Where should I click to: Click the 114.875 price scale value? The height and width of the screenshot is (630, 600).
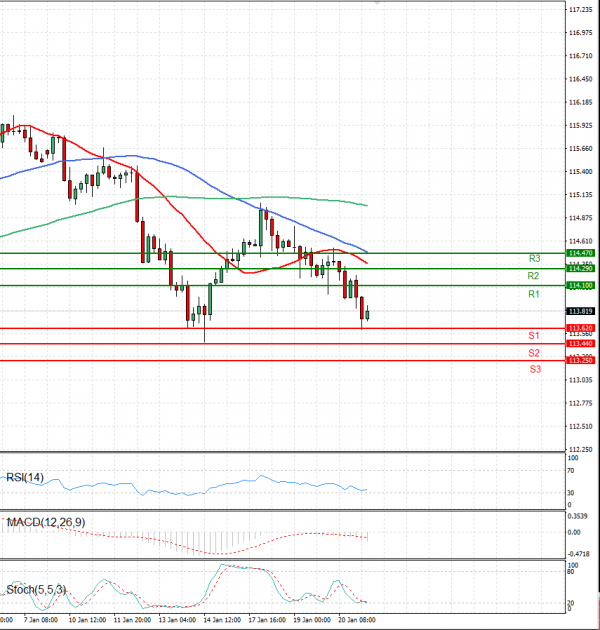(x=581, y=218)
